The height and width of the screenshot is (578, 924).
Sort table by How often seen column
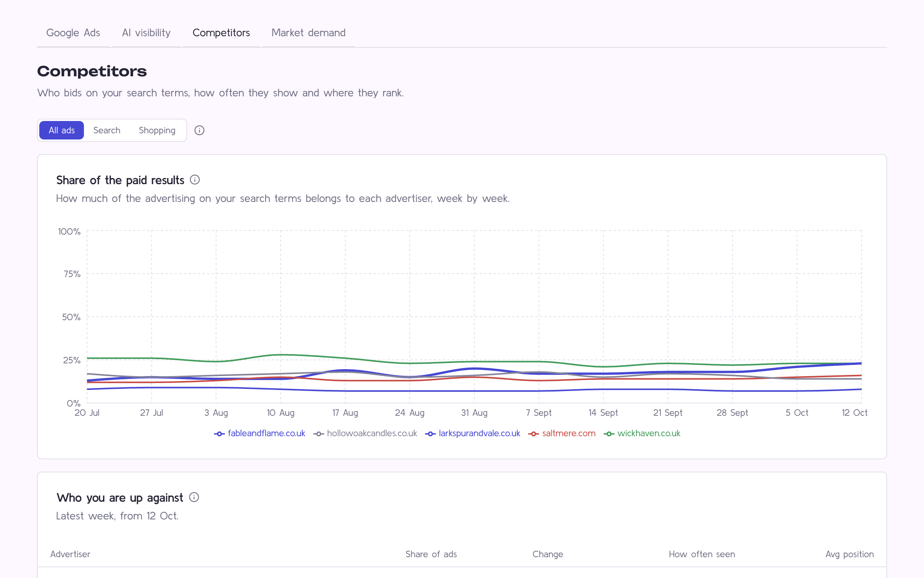click(x=702, y=554)
